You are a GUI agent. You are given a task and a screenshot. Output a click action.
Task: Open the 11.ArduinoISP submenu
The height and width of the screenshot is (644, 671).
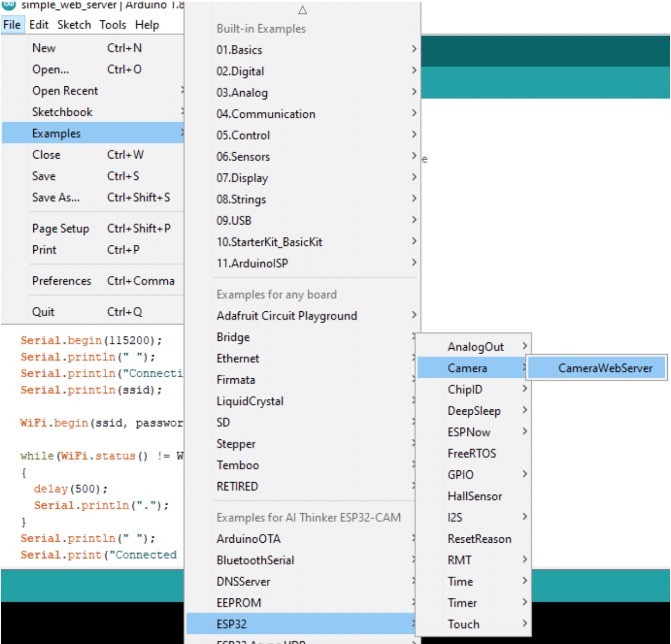[x=303, y=263]
